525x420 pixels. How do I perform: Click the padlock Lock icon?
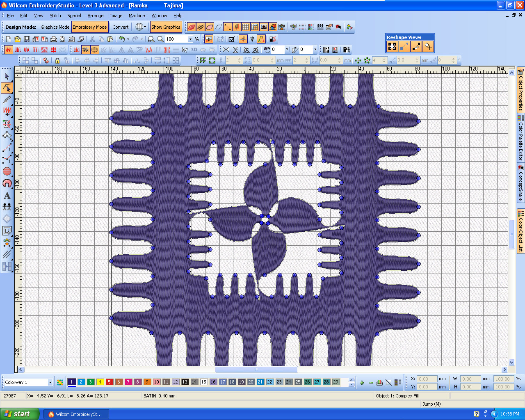click(x=57, y=60)
